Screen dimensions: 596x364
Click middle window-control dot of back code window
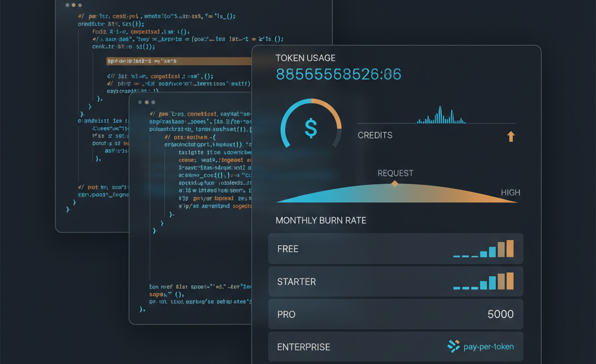(73, 5)
